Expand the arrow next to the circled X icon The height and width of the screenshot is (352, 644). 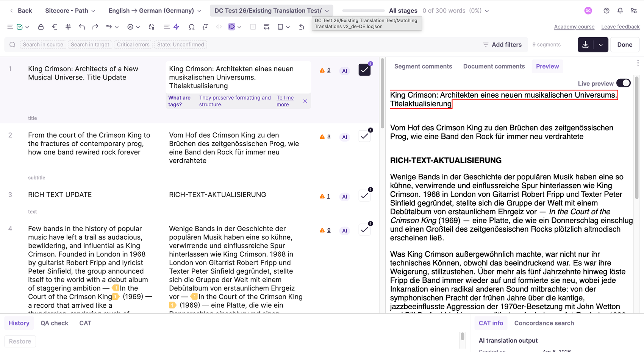[138, 27]
